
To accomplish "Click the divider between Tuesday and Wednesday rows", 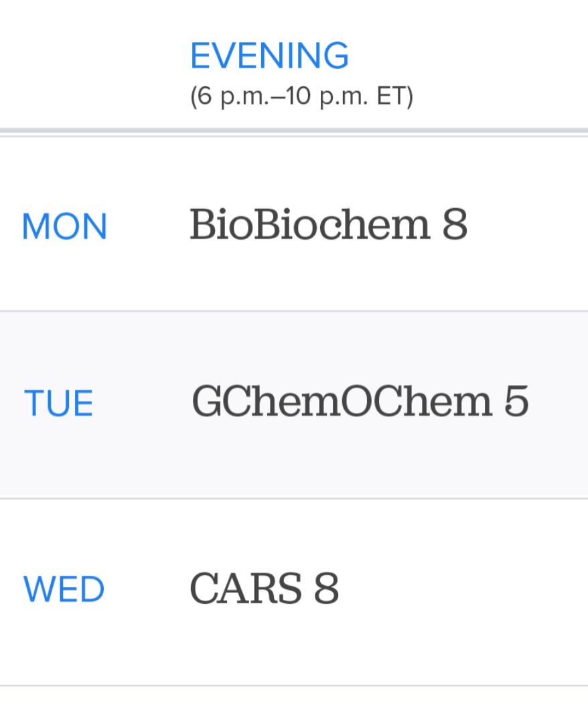I will [294, 498].
